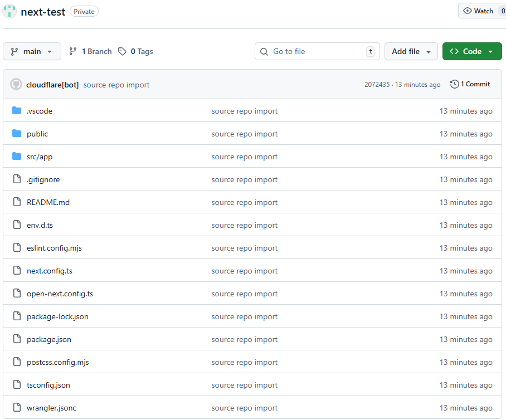
Task: Click the eye icon on Watch button
Action: point(468,11)
